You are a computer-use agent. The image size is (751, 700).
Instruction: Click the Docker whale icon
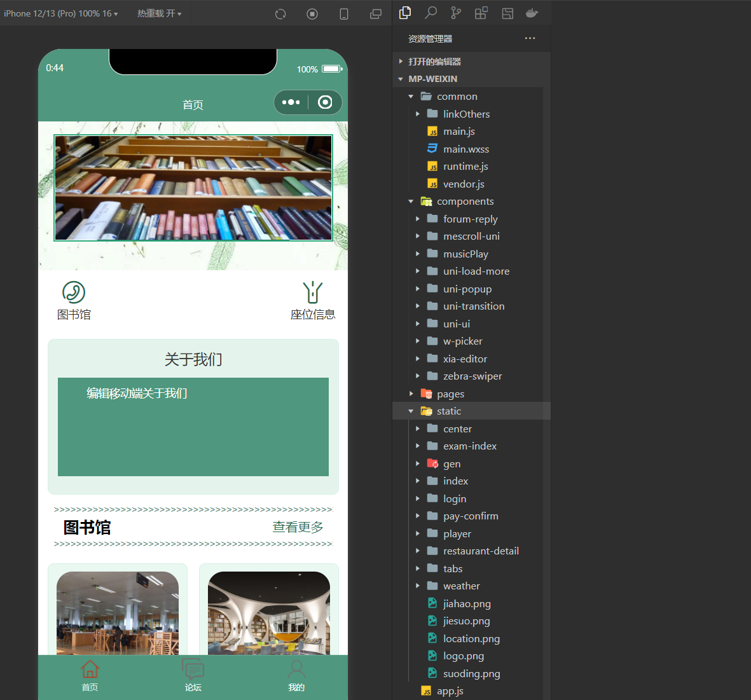[532, 13]
